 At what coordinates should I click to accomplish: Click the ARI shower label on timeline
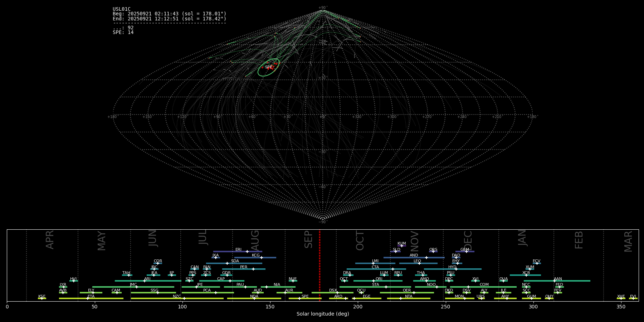[147, 279]
